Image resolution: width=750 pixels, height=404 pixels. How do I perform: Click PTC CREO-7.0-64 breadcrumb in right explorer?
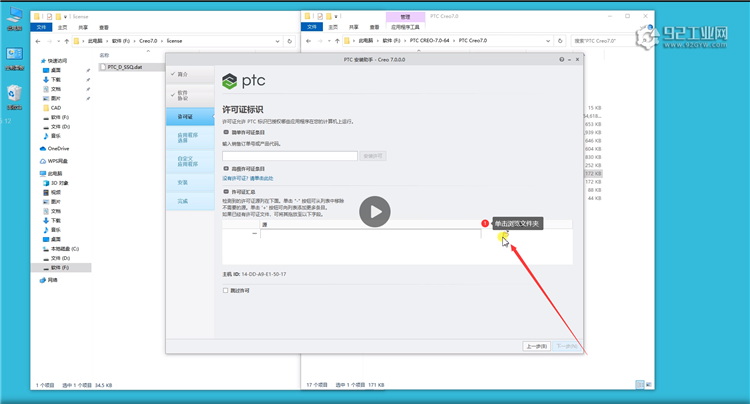[430, 41]
